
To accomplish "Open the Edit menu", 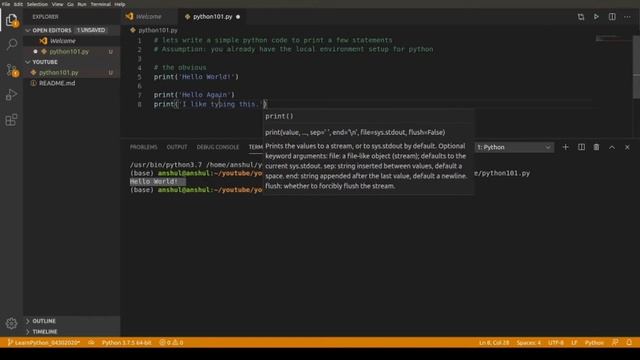I will tap(18, 4).
